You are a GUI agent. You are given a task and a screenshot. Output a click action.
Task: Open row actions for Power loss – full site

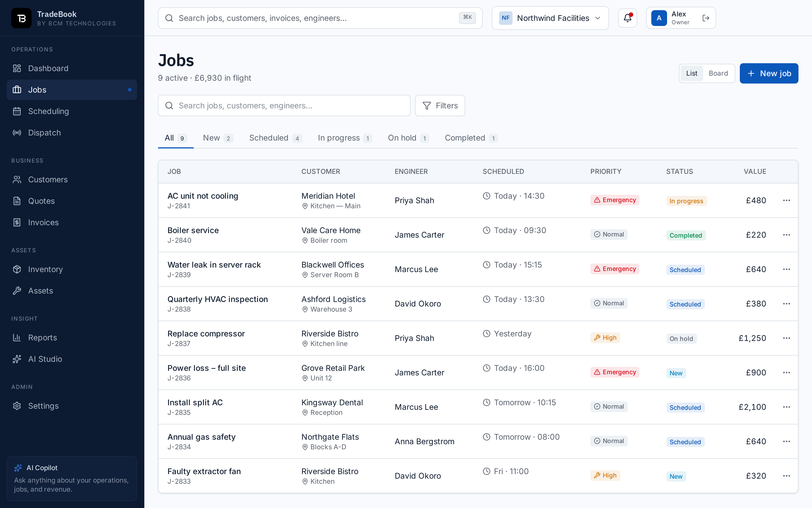(x=787, y=373)
